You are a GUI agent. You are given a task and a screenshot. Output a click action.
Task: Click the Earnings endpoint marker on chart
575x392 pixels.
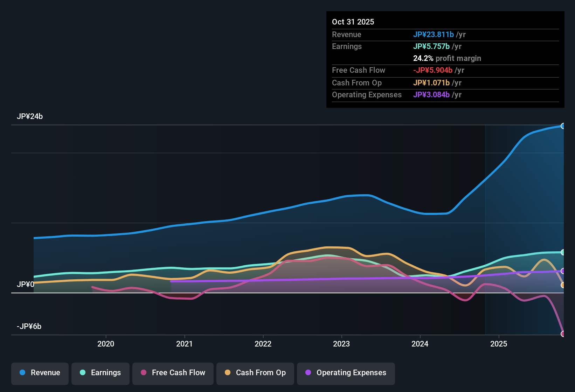[563, 252]
